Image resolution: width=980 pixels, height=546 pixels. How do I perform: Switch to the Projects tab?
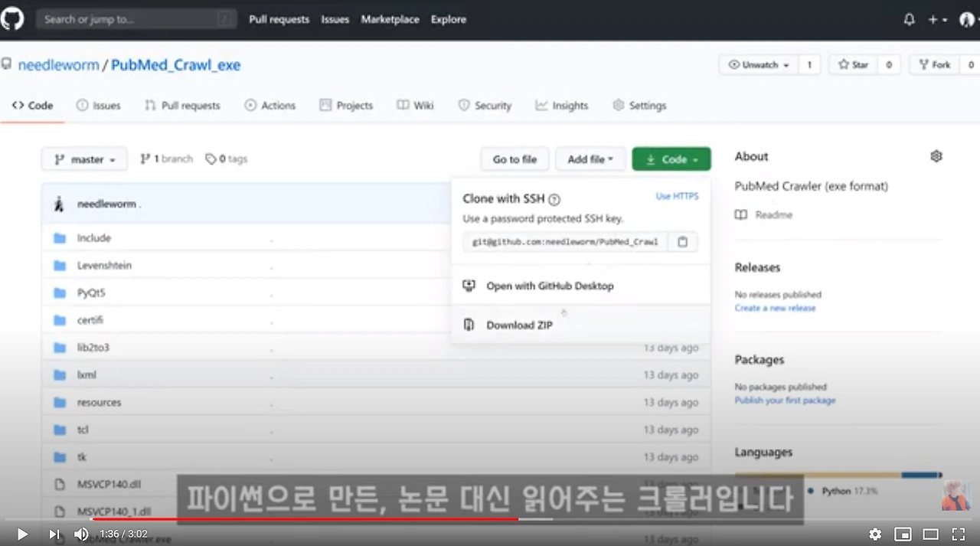[x=346, y=106]
